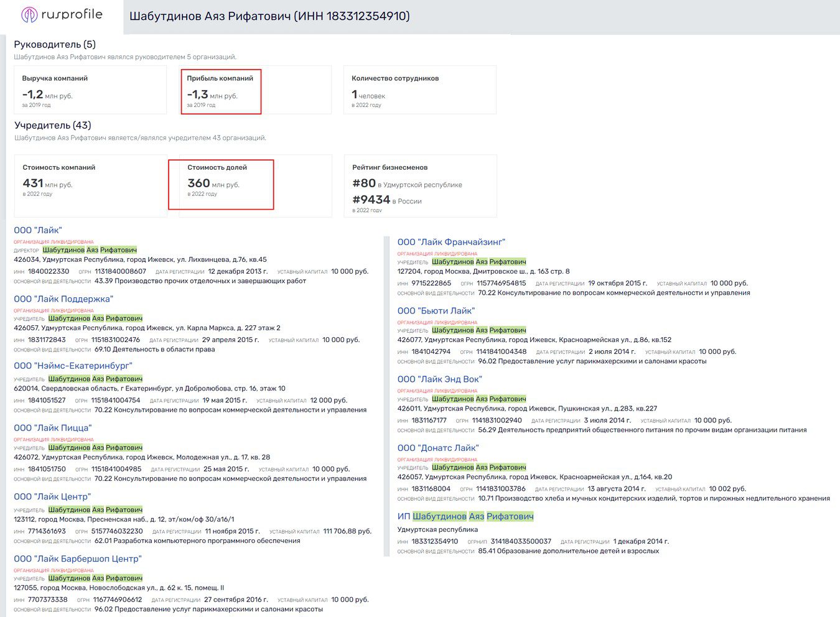
Task: Click ИНН value 9715222865
Action: (431, 283)
